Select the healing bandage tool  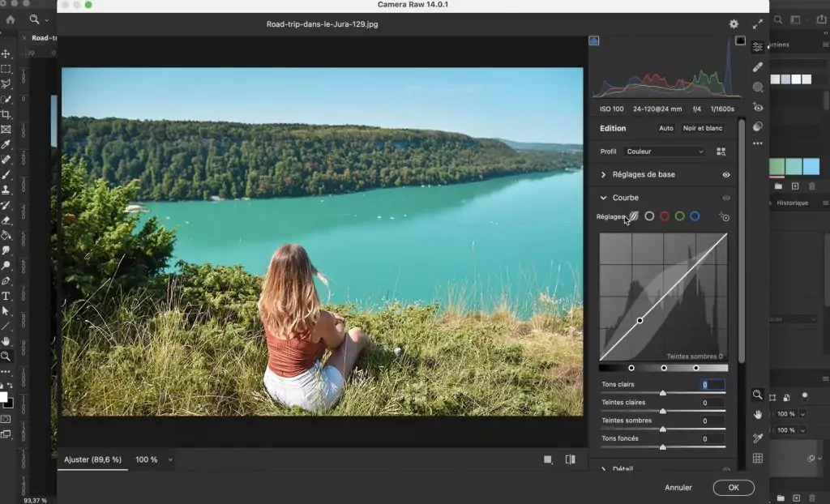[x=758, y=67]
